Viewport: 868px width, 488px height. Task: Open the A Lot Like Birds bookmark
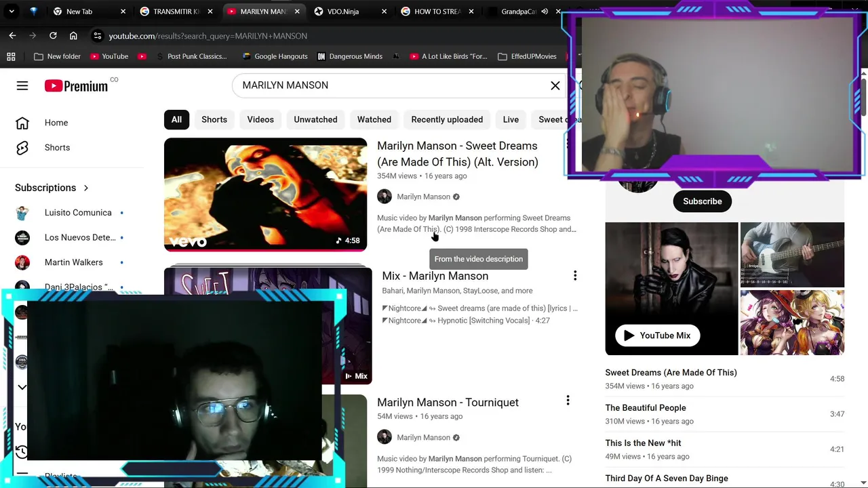(x=448, y=56)
